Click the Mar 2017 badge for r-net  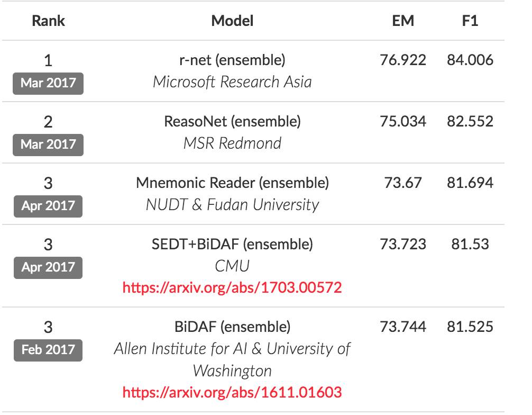[x=48, y=83]
